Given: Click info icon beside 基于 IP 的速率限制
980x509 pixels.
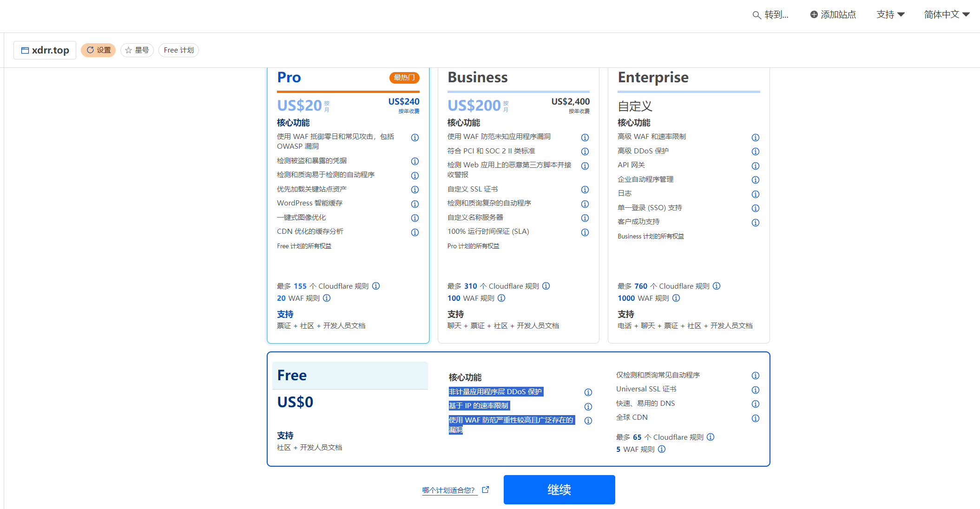Looking at the screenshot, I should [x=588, y=407].
